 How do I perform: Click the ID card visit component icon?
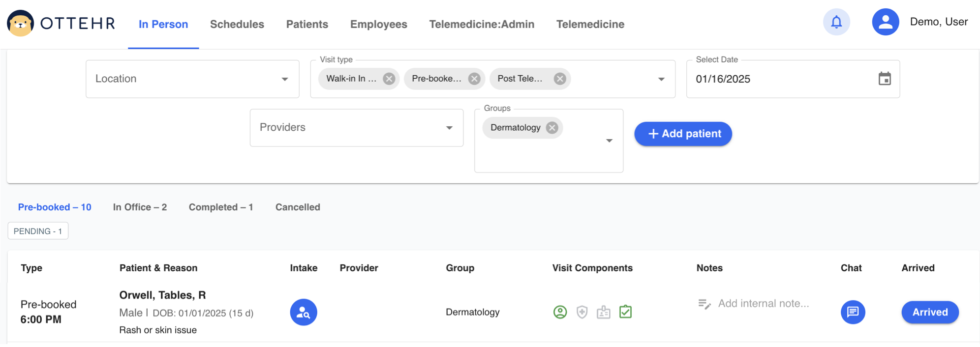603,312
